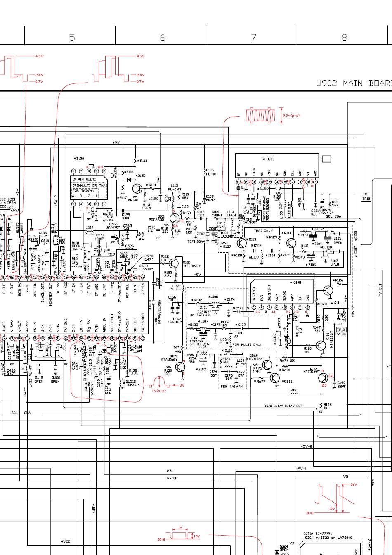Click the Q111 transistor symbol
The image size is (392, 555).
pos(328,291)
